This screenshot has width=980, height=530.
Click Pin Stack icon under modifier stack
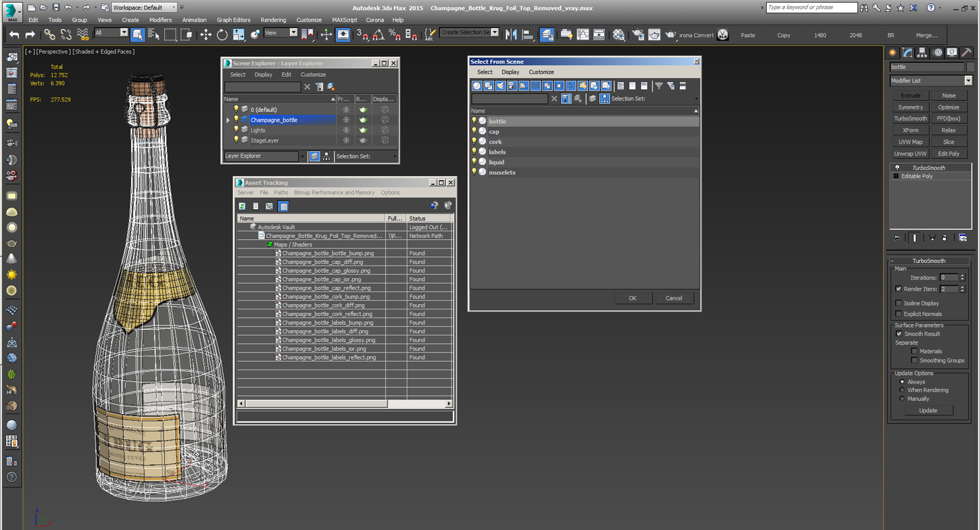pos(897,238)
